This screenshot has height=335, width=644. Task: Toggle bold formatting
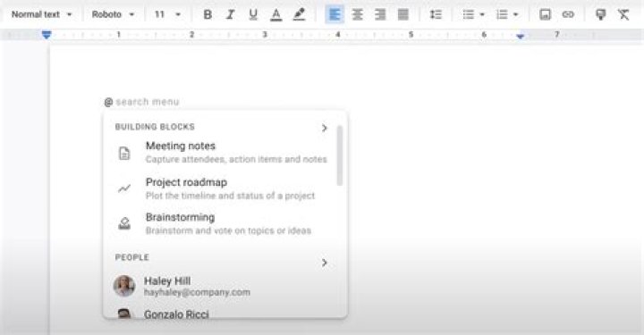point(208,15)
